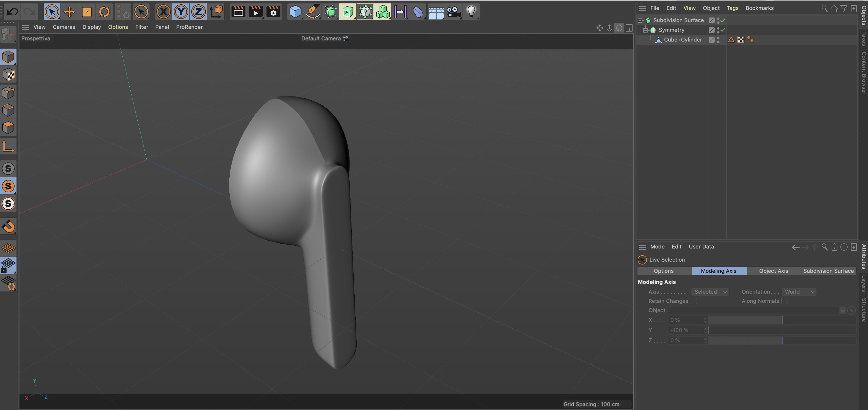Screen dimensions: 868x410
Task: Select Cube+Cylinder in the Object Manager
Action: point(683,40)
